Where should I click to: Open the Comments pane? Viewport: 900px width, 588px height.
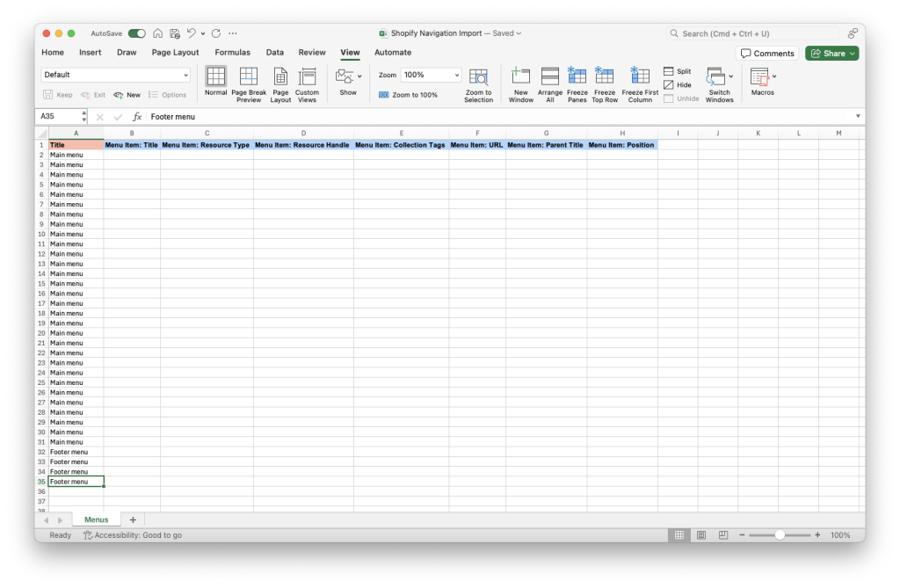pyautogui.click(x=766, y=53)
